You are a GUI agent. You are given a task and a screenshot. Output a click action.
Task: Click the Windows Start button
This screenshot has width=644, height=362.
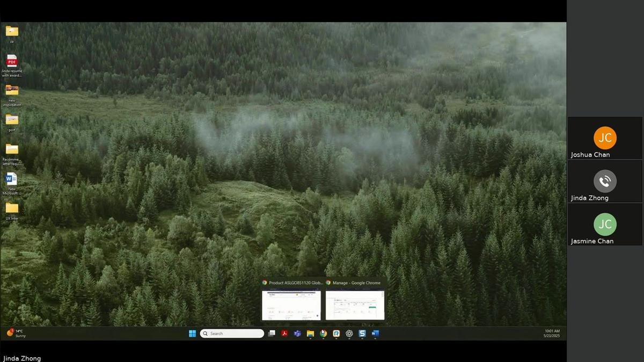click(192, 333)
